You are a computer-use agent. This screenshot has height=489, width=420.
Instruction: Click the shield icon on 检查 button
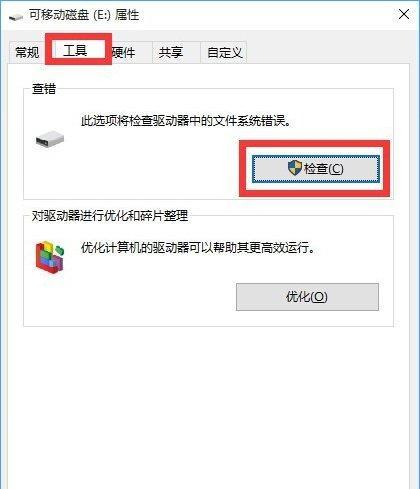click(x=294, y=168)
